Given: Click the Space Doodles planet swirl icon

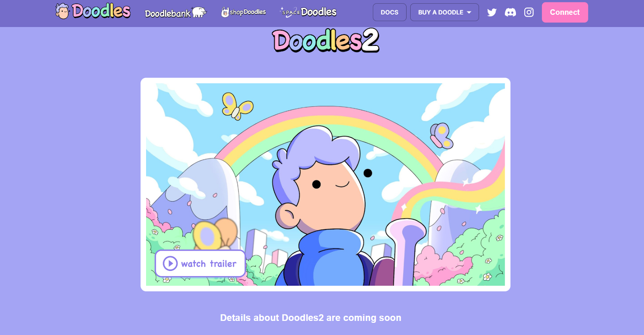Looking at the screenshot, I should point(291,12).
